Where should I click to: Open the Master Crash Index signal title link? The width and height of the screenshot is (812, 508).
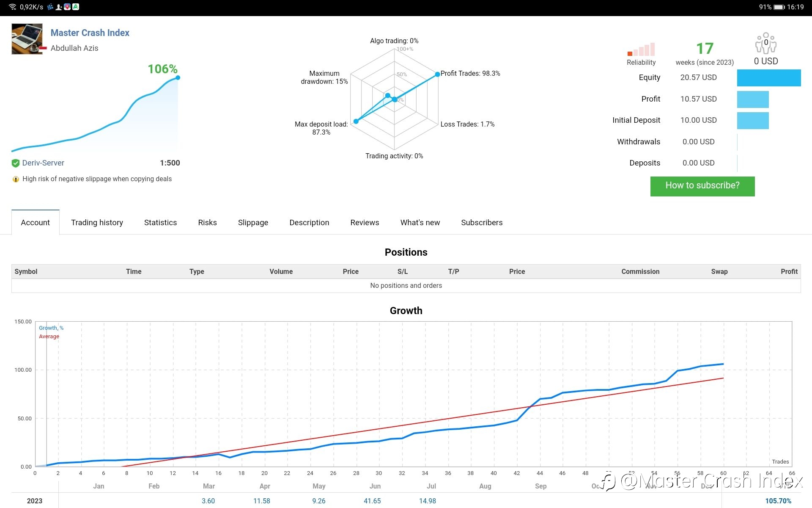click(x=90, y=33)
